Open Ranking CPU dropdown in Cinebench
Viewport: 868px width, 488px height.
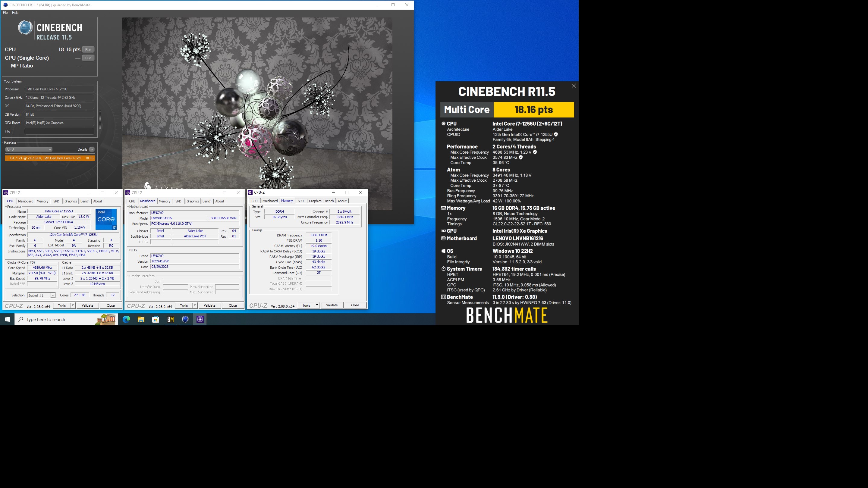point(29,149)
